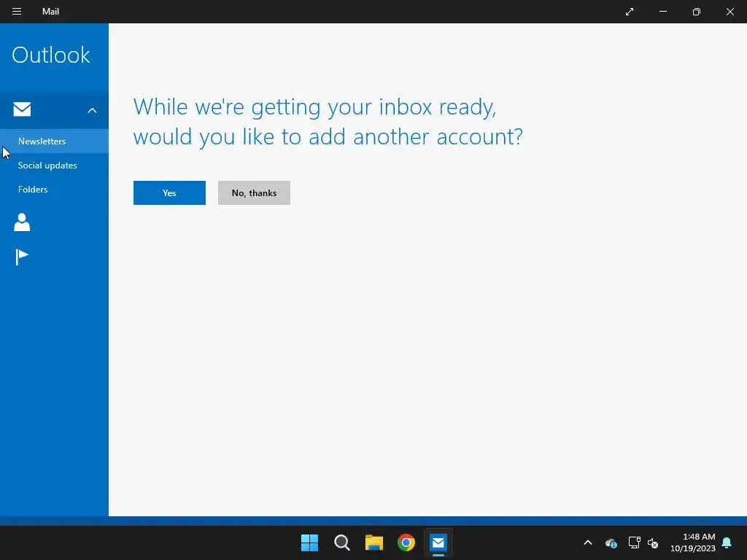Launch File Explorer from taskbar
The height and width of the screenshot is (560, 747).
374,542
